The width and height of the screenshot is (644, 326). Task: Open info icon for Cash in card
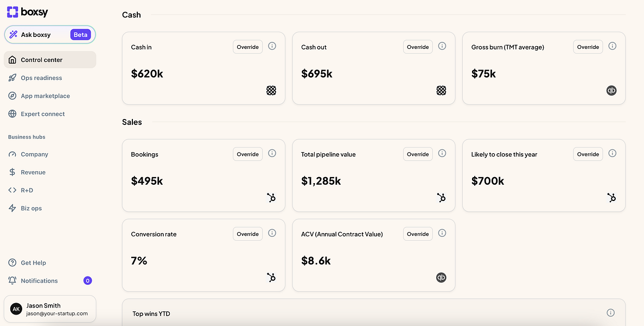[272, 46]
